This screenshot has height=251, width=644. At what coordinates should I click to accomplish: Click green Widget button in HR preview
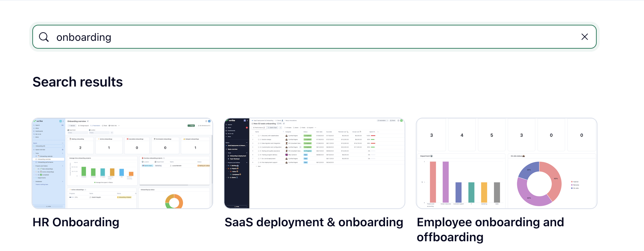pyautogui.click(x=191, y=125)
